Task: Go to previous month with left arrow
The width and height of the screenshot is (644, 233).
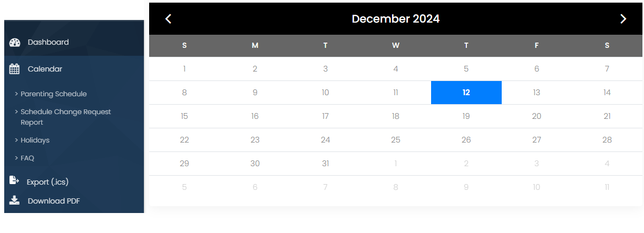Action: coord(168,19)
